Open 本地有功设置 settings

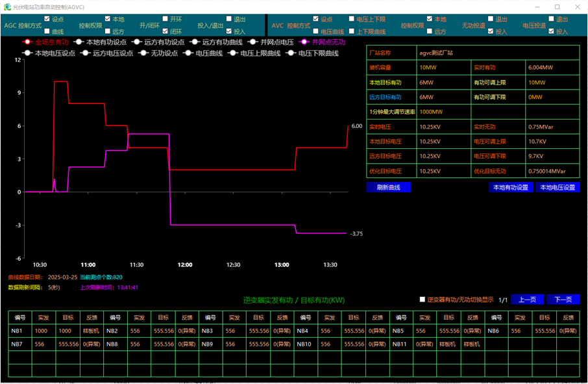tap(511, 187)
